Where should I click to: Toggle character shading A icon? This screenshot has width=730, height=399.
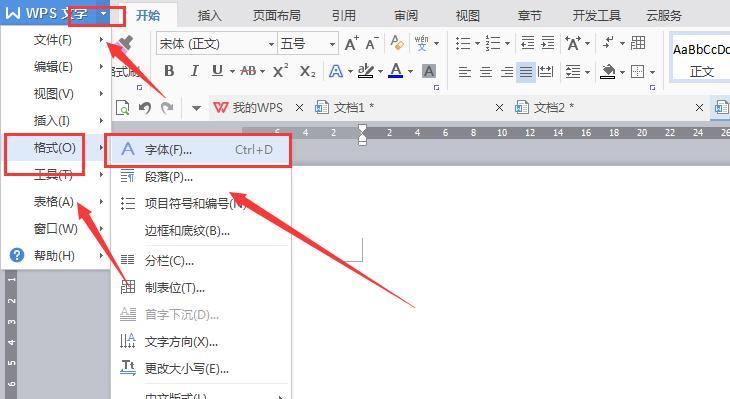429,71
